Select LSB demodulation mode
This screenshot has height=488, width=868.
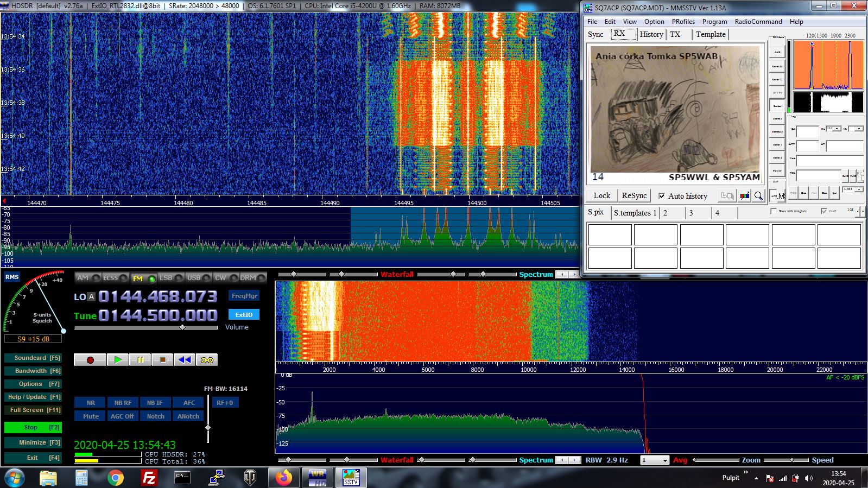tap(172, 278)
